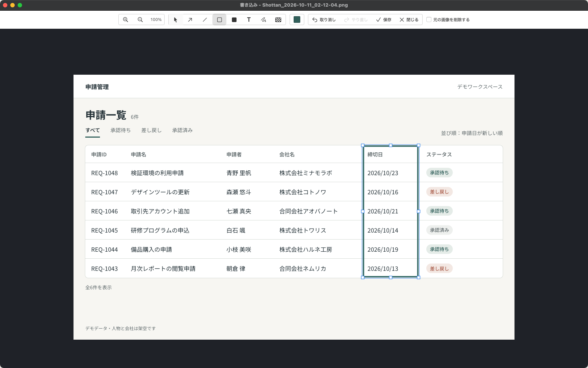Click the REQ-1043 cell
The width and height of the screenshot is (588, 368).
[x=104, y=269]
